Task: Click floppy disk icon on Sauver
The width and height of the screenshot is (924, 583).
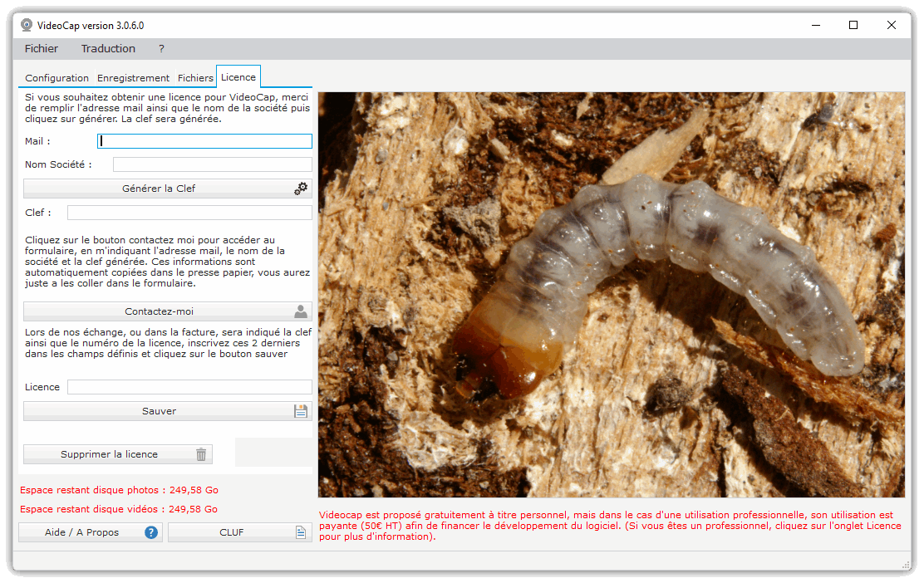Action: tap(301, 411)
